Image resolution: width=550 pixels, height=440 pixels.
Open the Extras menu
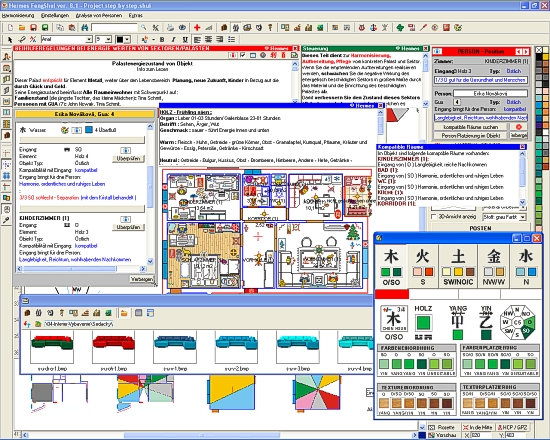pos(136,15)
